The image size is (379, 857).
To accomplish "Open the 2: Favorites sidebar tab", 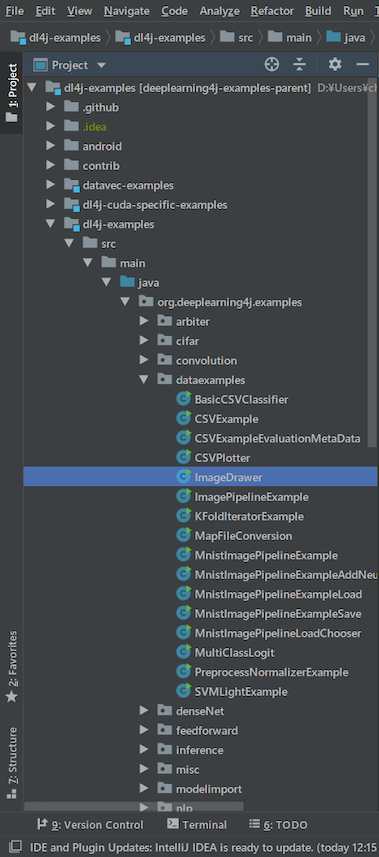I will 11,667.
